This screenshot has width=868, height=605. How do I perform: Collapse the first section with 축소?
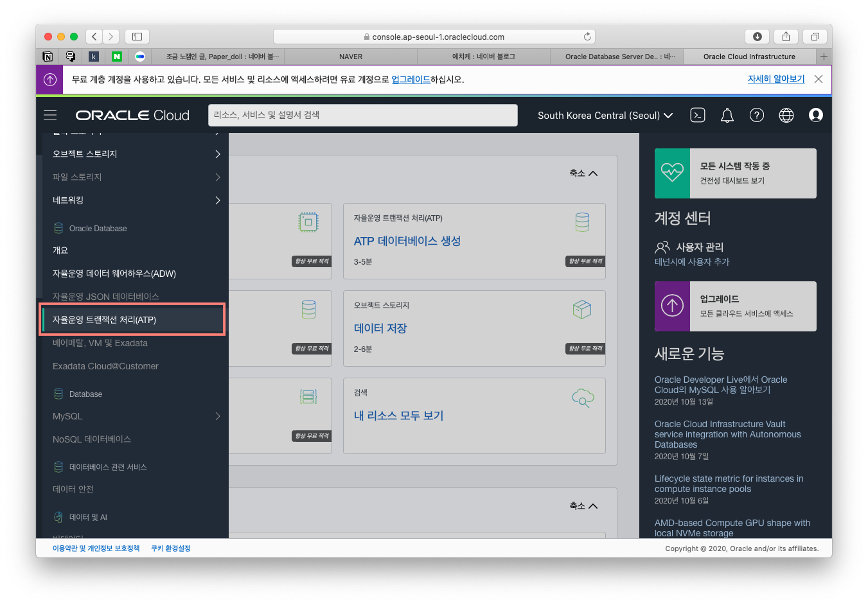tap(583, 173)
